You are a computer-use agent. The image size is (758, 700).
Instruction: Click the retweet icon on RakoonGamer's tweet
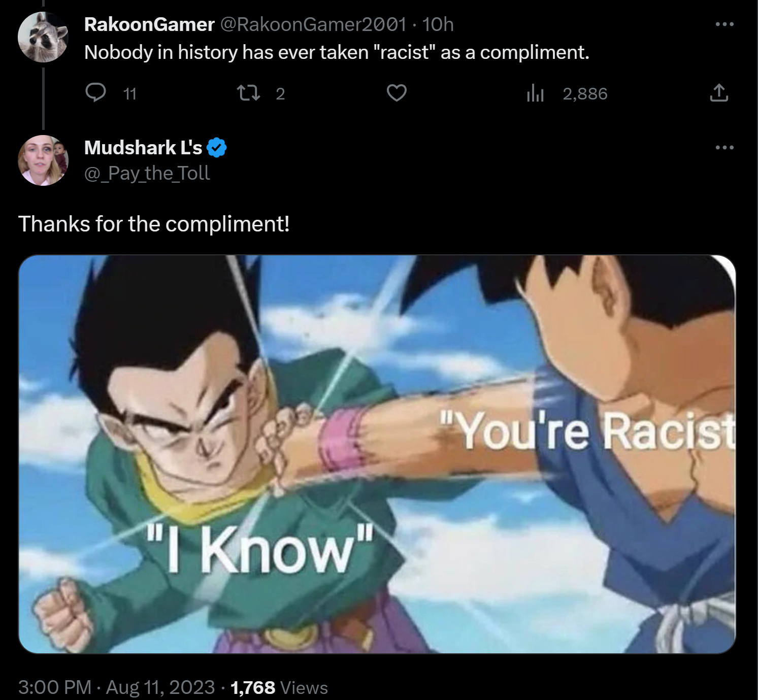[x=249, y=93]
